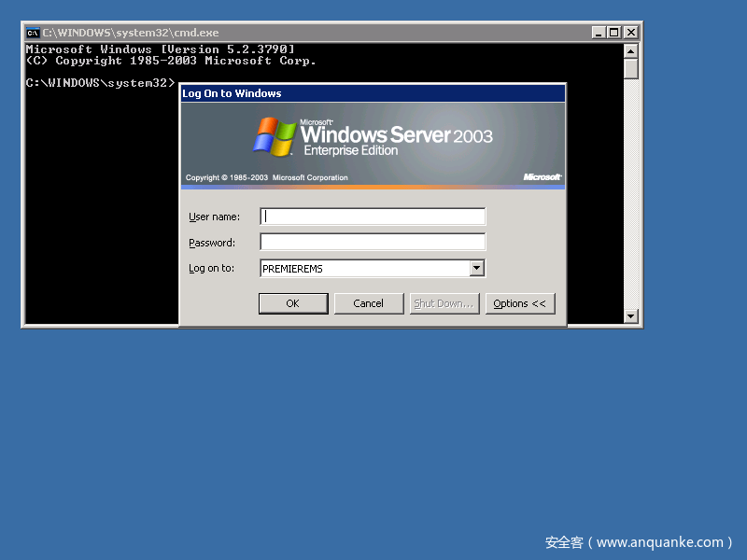This screenshot has height=560, width=747.
Task: Click the Microsoft Windows [Version 5.2.3790] line
Action: click(x=160, y=49)
